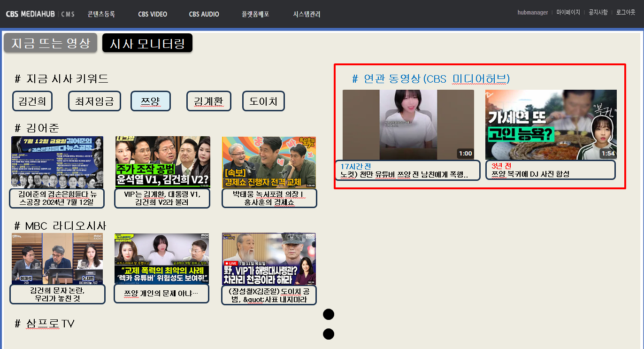Click the title 쯔양 개인의 문제 아냐
The width and height of the screenshot is (644, 349).
pos(162,295)
